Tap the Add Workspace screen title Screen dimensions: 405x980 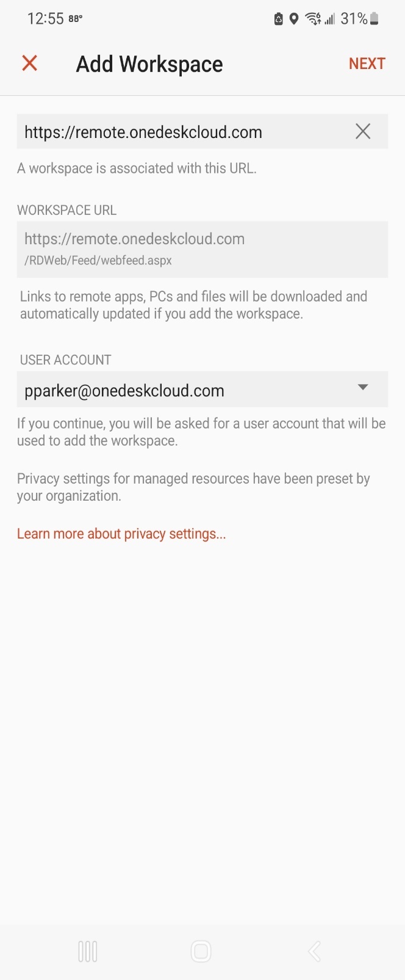[x=149, y=64]
